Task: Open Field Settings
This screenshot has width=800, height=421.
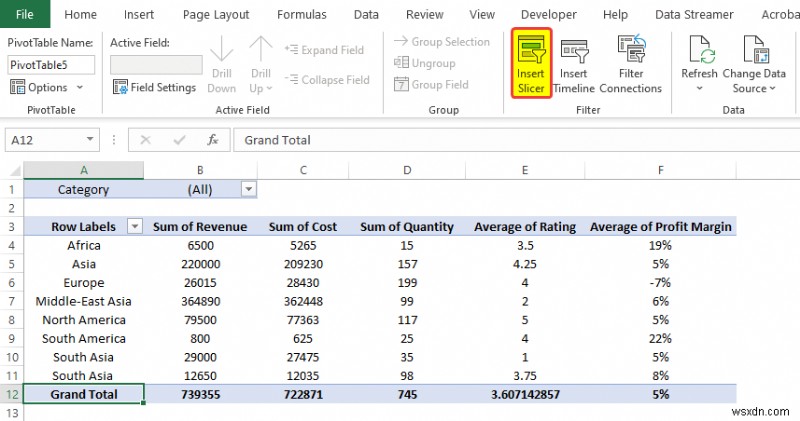Action: [x=155, y=87]
